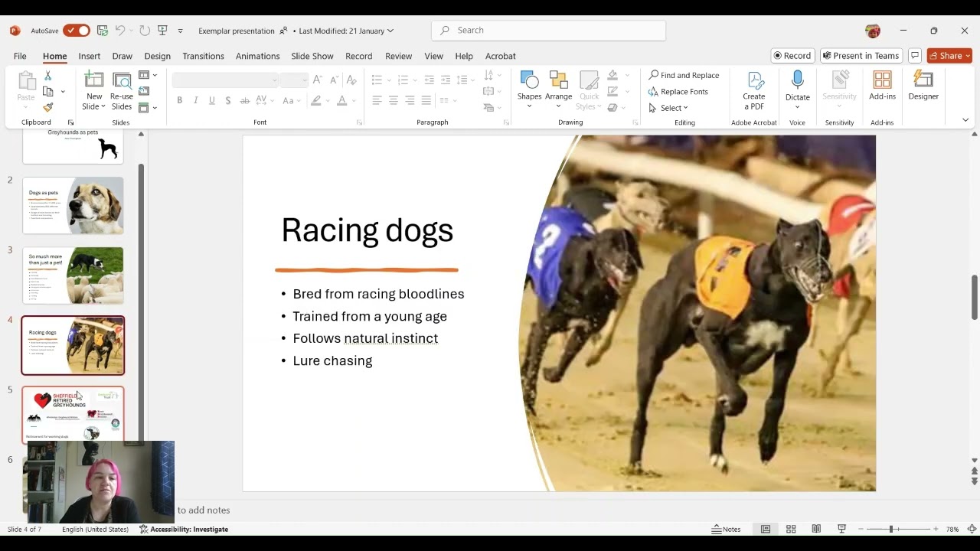Click English (United States) language
Image resolution: width=980 pixels, height=551 pixels.
95,529
